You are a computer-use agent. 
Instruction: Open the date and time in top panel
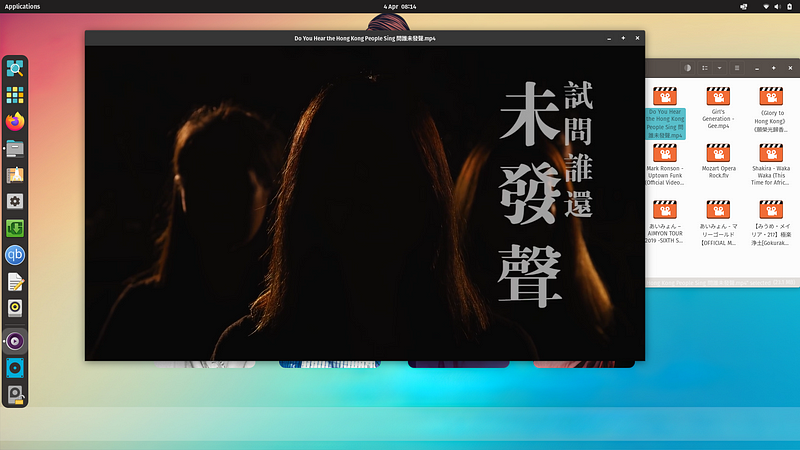click(400, 7)
